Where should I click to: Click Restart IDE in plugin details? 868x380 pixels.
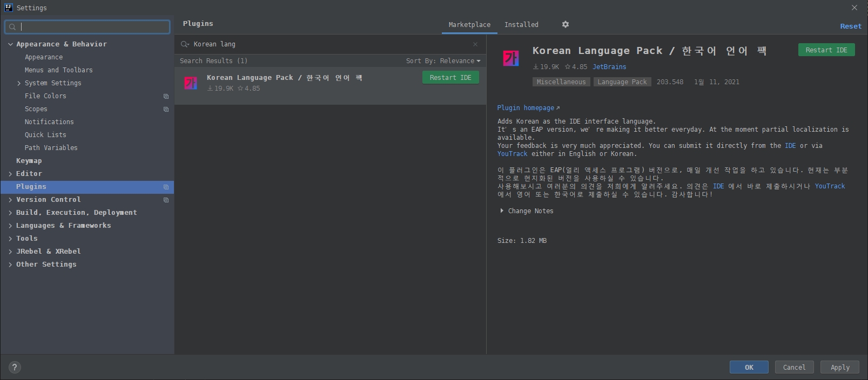tap(826, 50)
